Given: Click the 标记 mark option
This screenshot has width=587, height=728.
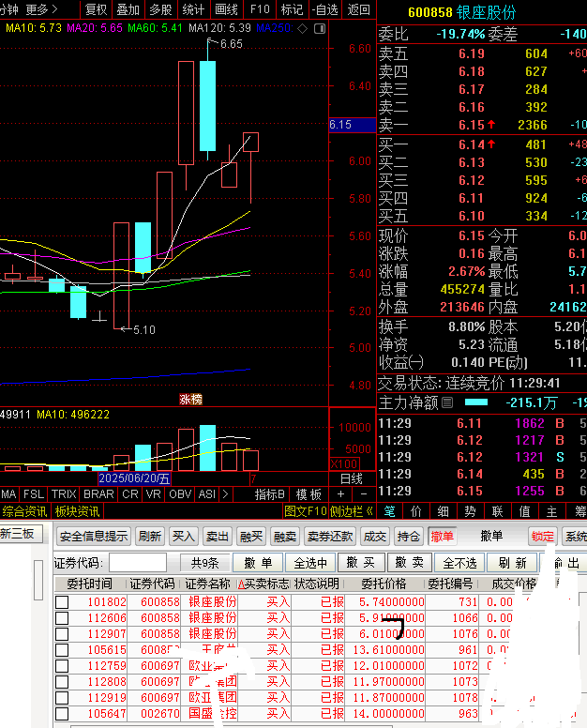Looking at the screenshot, I should [292, 9].
